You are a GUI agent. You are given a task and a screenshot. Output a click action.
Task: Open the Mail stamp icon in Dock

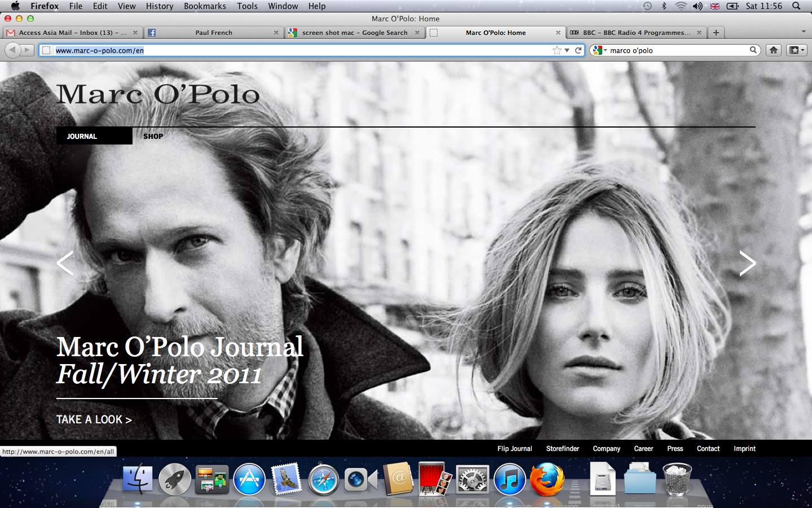click(x=286, y=479)
